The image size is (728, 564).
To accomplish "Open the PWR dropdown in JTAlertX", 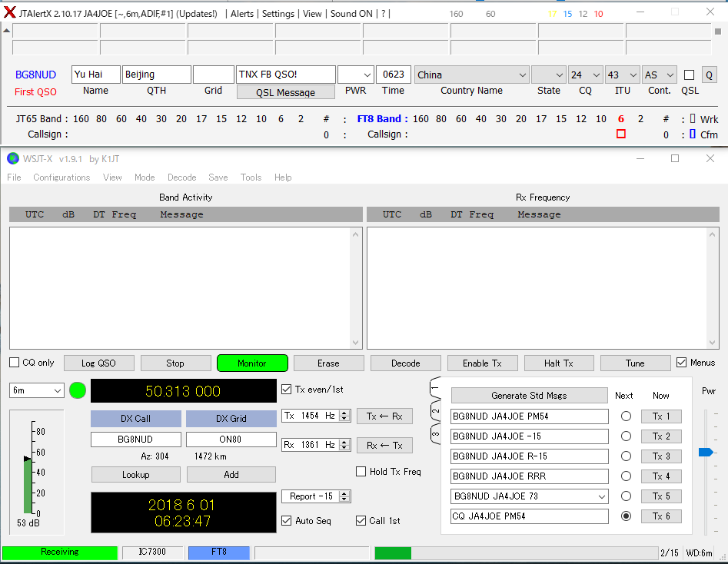I will pos(356,75).
